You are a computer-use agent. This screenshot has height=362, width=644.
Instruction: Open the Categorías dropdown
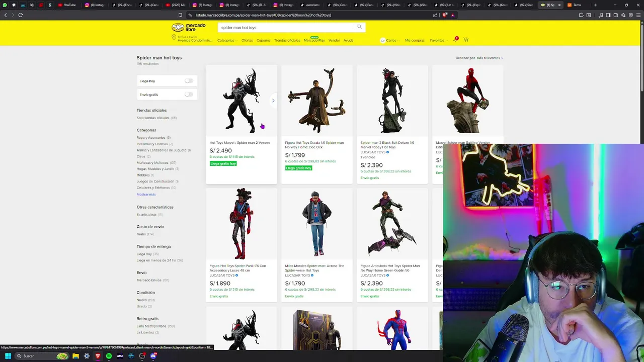click(227, 40)
